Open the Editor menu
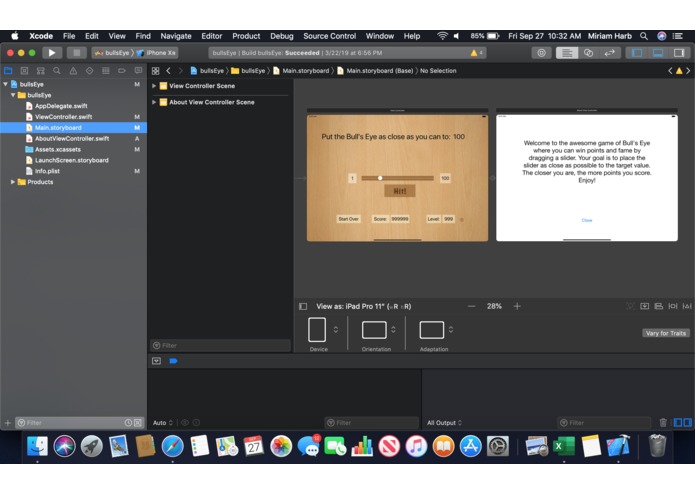Viewport: 695px width, 494px height. coord(211,36)
